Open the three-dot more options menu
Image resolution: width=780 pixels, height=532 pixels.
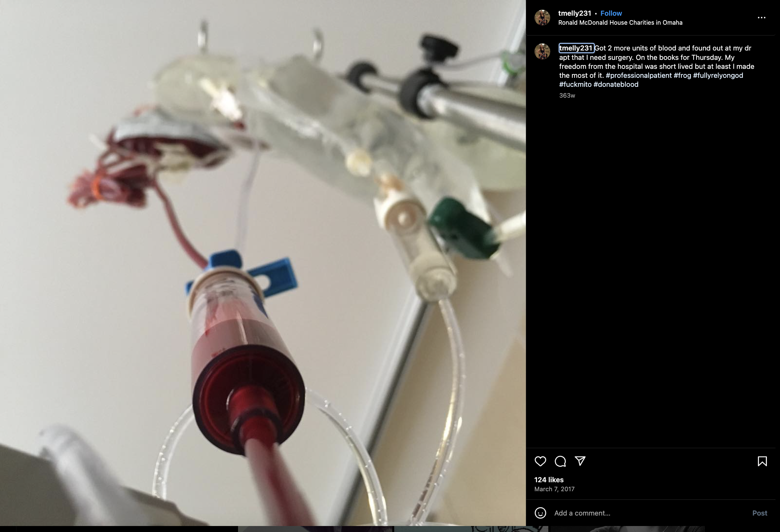761,18
